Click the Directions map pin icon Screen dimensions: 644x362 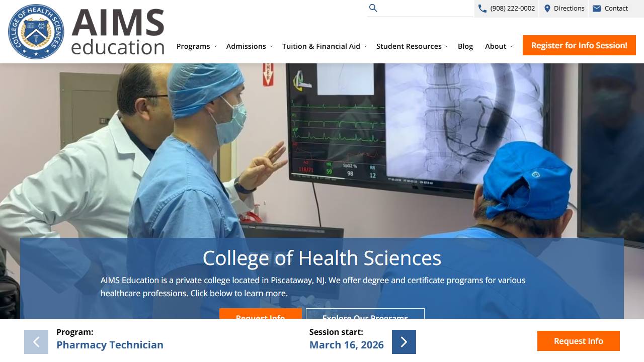pos(547,9)
